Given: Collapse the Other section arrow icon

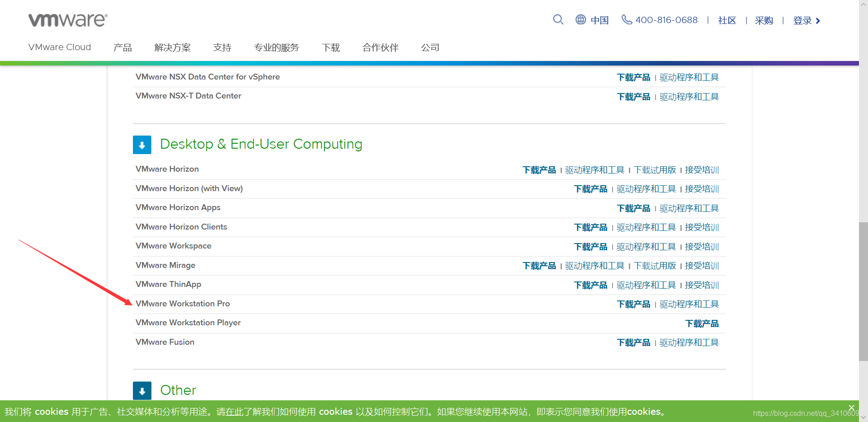Looking at the screenshot, I should pos(142,391).
